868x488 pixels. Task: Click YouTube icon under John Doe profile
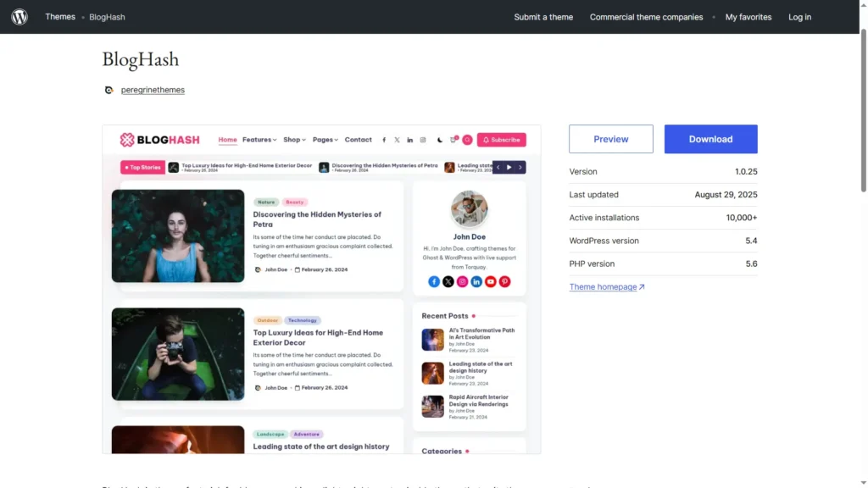(x=491, y=281)
